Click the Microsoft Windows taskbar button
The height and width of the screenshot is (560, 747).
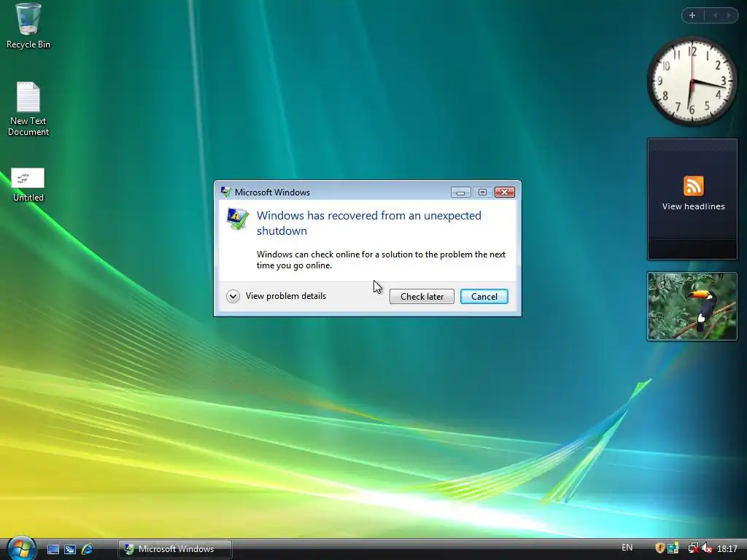175,549
